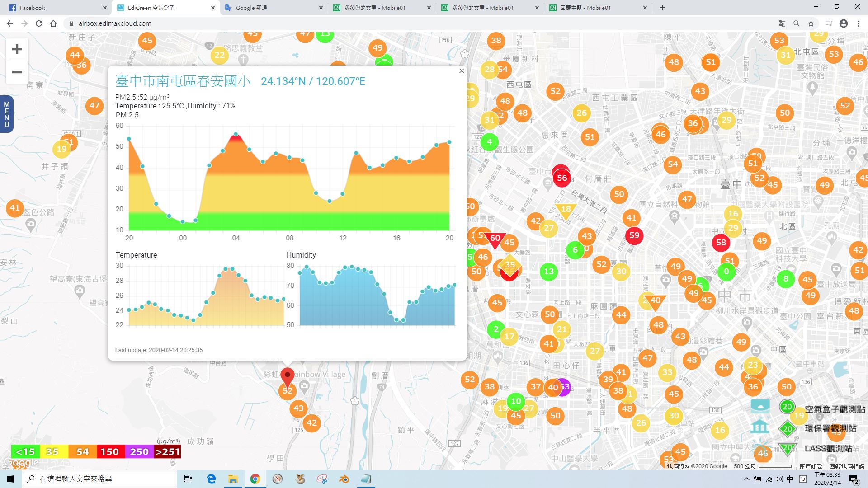
Task: Select the red 150 legend swatch
Action: (110, 451)
